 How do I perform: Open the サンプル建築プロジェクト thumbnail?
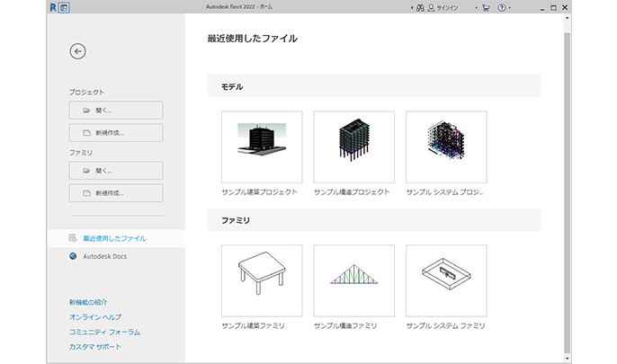coord(262,147)
